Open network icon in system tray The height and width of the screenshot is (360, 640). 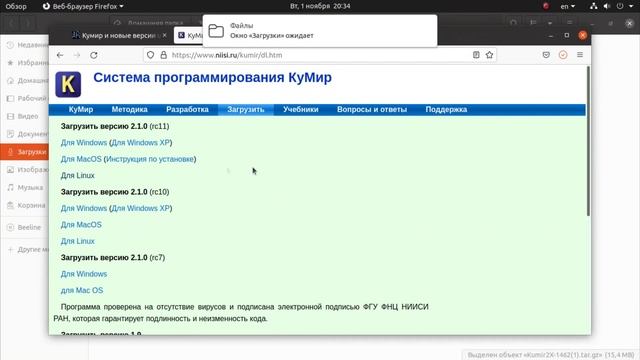point(593,6)
